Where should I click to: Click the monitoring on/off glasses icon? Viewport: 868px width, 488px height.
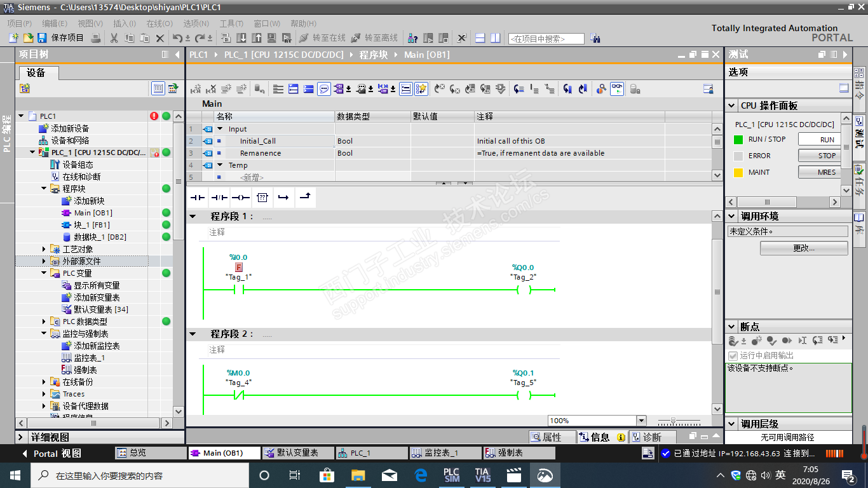(x=617, y=89)
